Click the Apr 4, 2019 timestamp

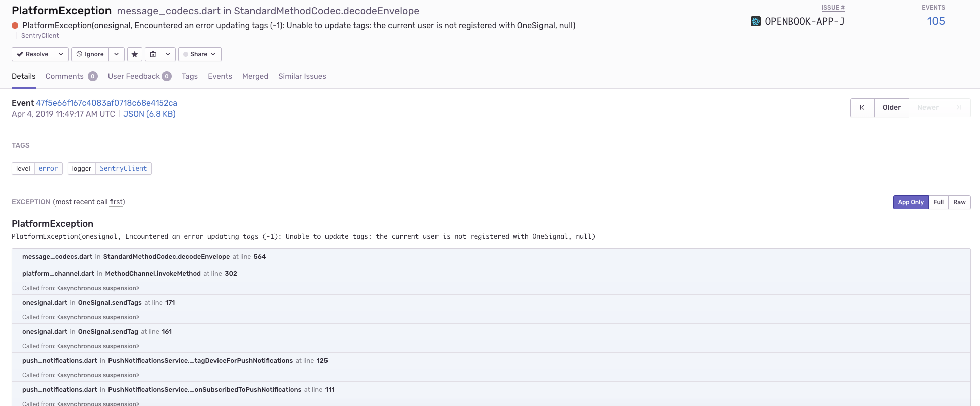point(63,114)
